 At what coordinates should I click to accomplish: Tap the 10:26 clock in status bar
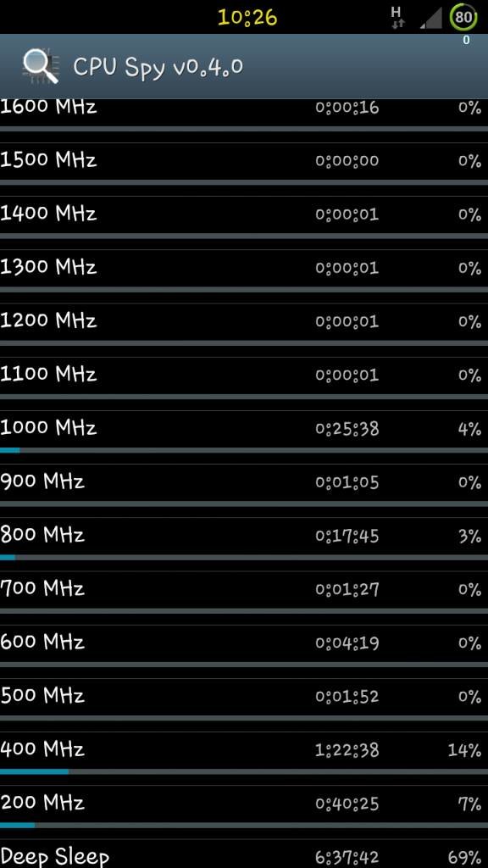point(247,17)
